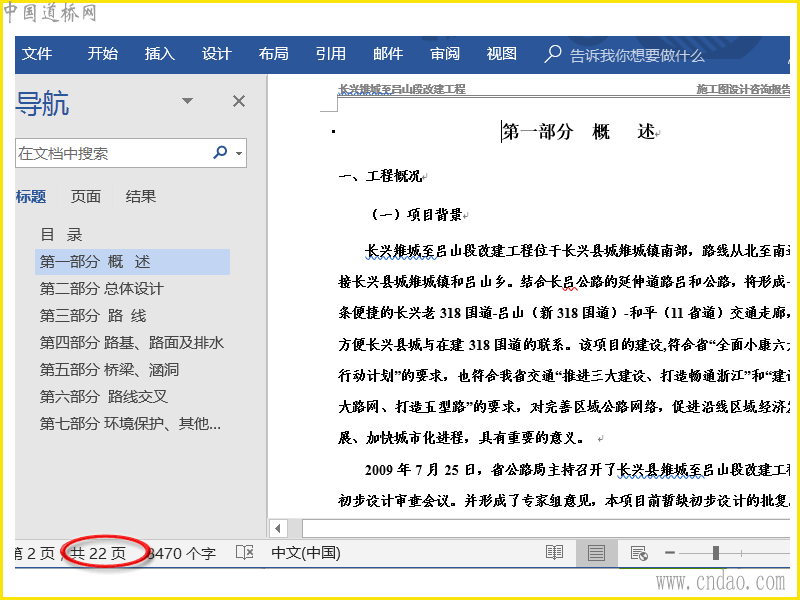
Task: Click the zoom slider handle
Action: [x=716, y=553]
